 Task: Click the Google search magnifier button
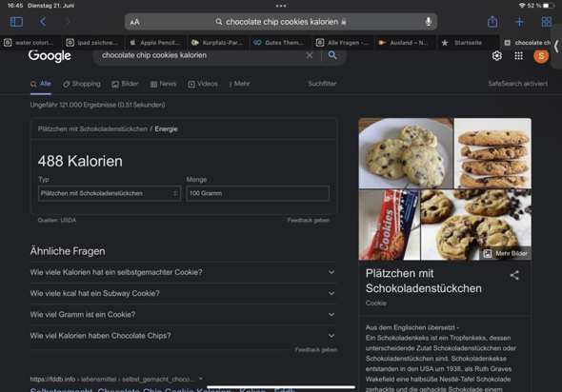click(332, 55)
